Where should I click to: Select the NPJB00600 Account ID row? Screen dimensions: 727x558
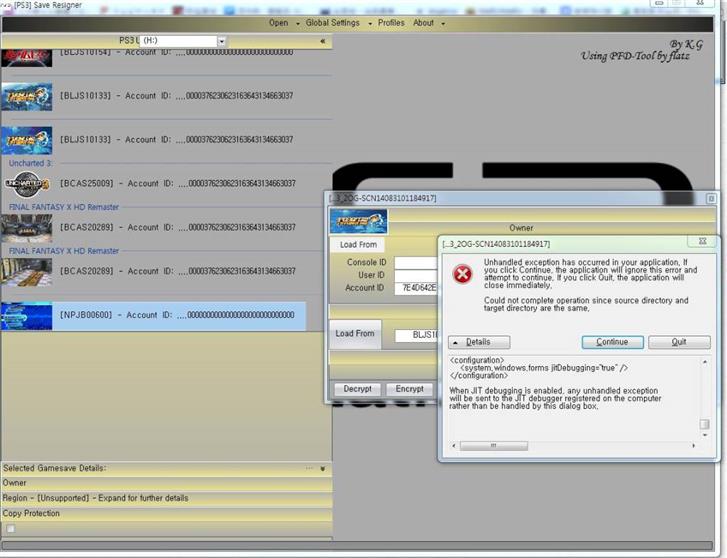(153, 315)
